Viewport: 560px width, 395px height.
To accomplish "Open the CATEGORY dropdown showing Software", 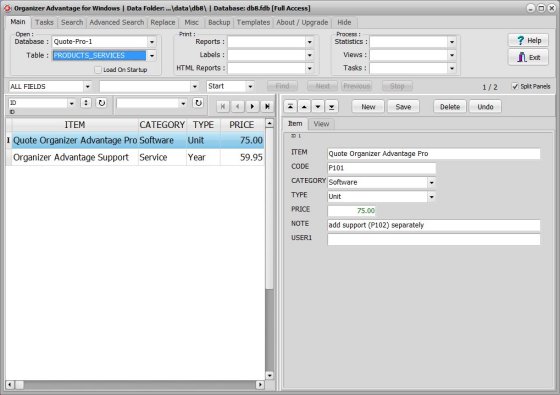I will pyautogui.click(x=431, y=182).
